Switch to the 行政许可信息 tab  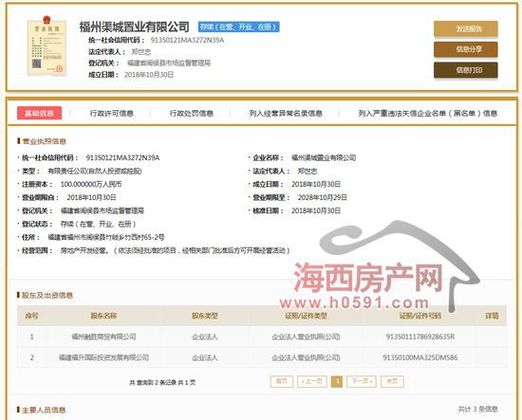pyautogui.click(x=112, y=114)
